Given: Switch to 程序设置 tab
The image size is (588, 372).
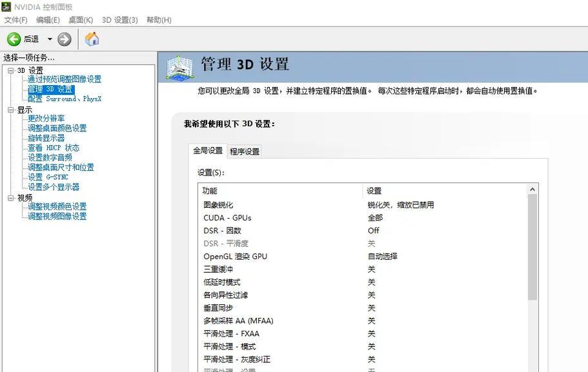Looking at the screenshot, I should click(245, 152).
